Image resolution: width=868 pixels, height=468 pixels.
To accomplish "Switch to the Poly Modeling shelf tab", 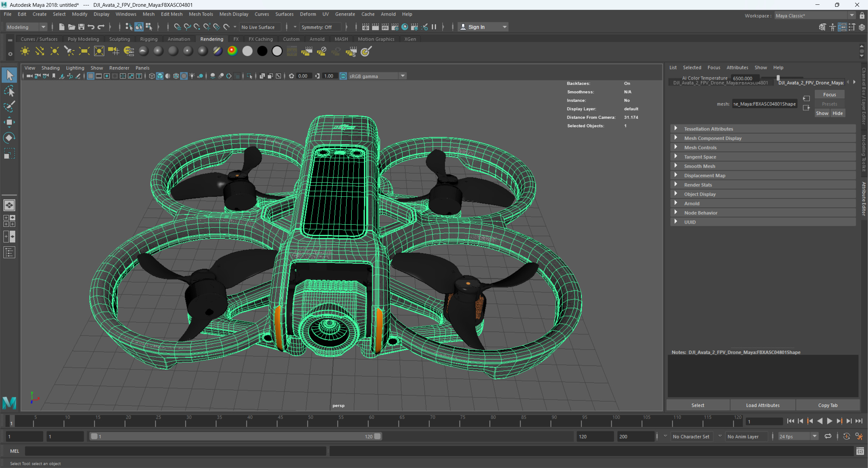I will [x=83, y=39].
